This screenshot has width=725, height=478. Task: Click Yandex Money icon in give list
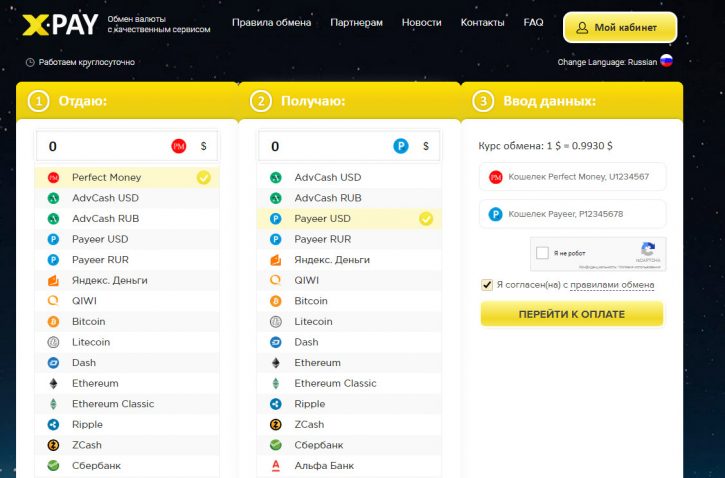click(53, 280)
